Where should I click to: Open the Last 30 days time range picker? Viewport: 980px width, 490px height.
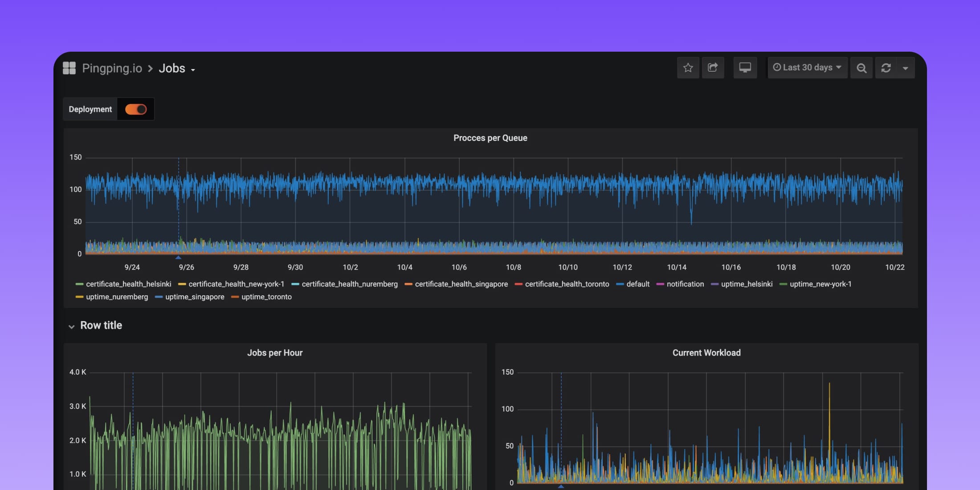tap(807, 67)
